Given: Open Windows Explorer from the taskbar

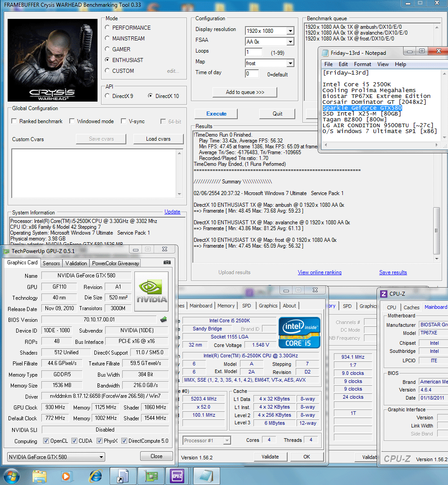Looking at the screenshot, I should click(40, 476).
